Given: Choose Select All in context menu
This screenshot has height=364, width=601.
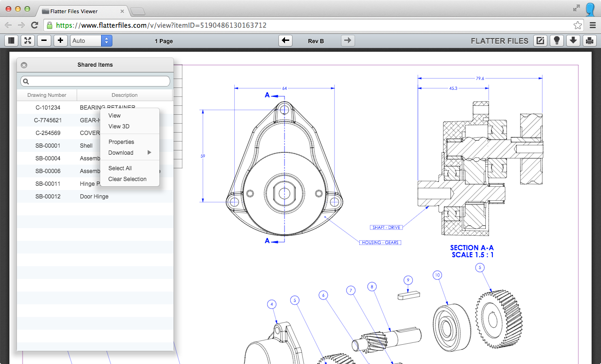Looking at the screenshot, I should [x=130, y=168].
